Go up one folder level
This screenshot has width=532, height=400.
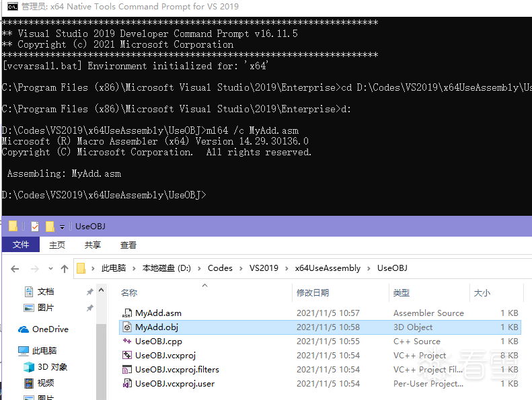coord(65,269)
